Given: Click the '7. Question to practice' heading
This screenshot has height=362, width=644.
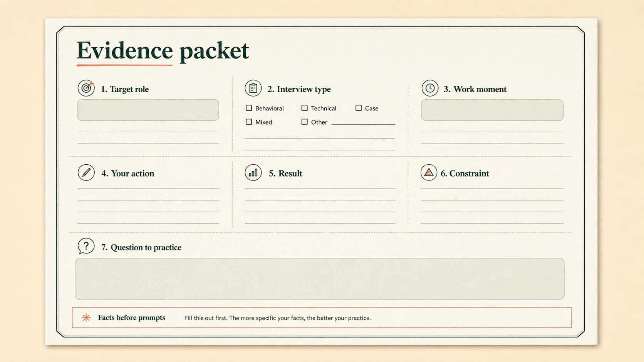Looking at the screenshot, I should coord(141,247).
